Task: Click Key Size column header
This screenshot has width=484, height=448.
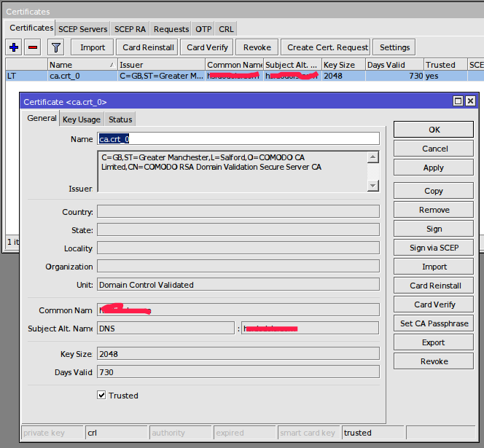Action: click(343, 65)
